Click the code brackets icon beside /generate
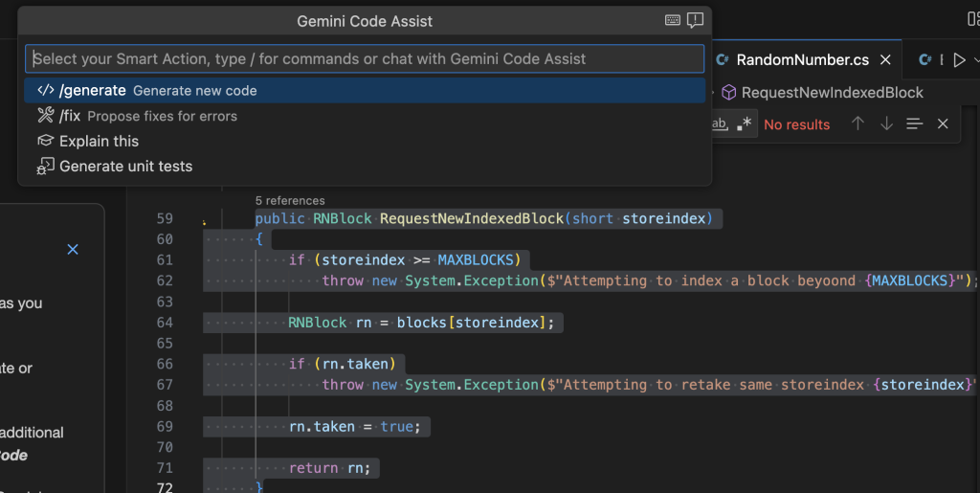Viewport: 980px width, 493px height. tap(46, 90)
